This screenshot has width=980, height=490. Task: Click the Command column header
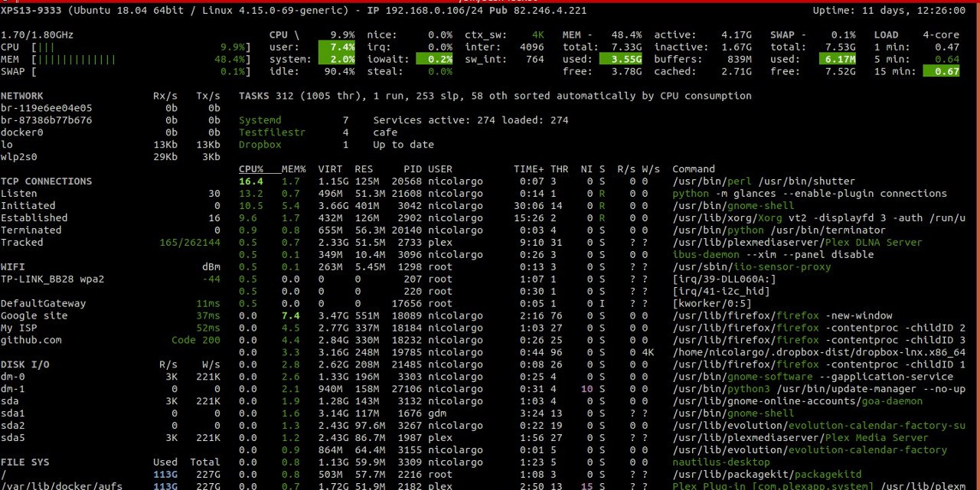click(x=694, y=169)
